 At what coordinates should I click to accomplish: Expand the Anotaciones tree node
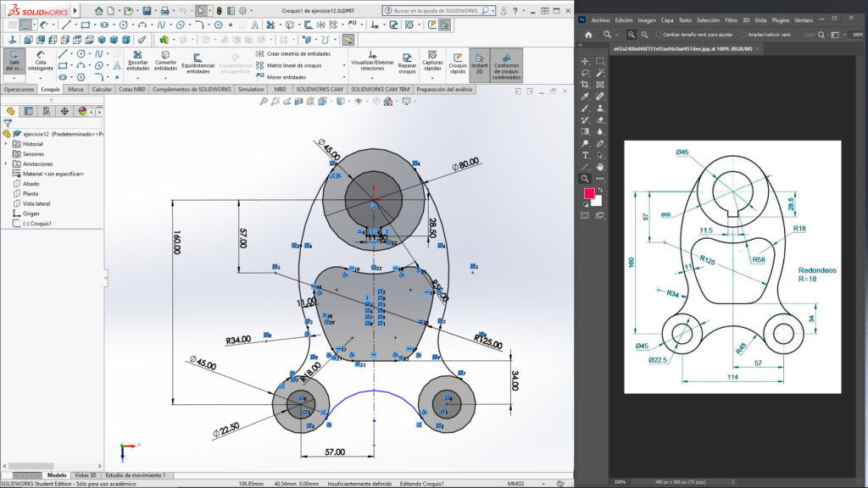coord(7,164)
